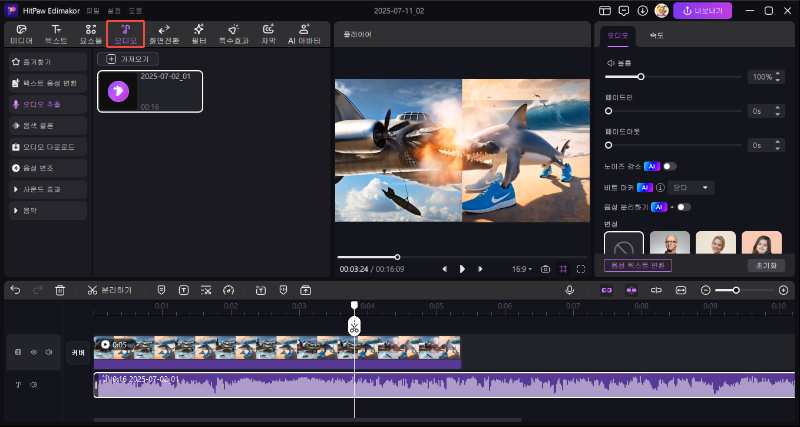Image resolution: width=800 pixels, height=427 pixels.
Task: Toggle video track visibility eye icon
Action: [x=34, y=352]
